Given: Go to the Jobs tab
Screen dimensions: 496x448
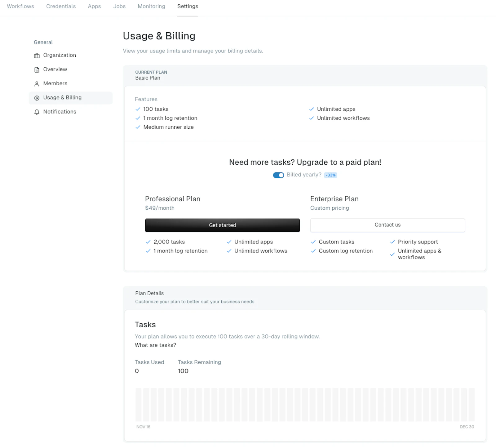Looking at the screenshot, I should click(x=119, y=6).
